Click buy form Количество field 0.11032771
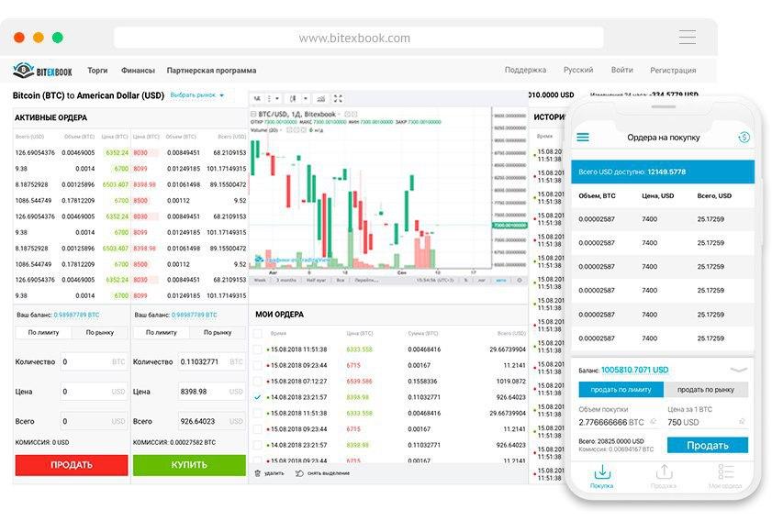 (x=212, y=361)
